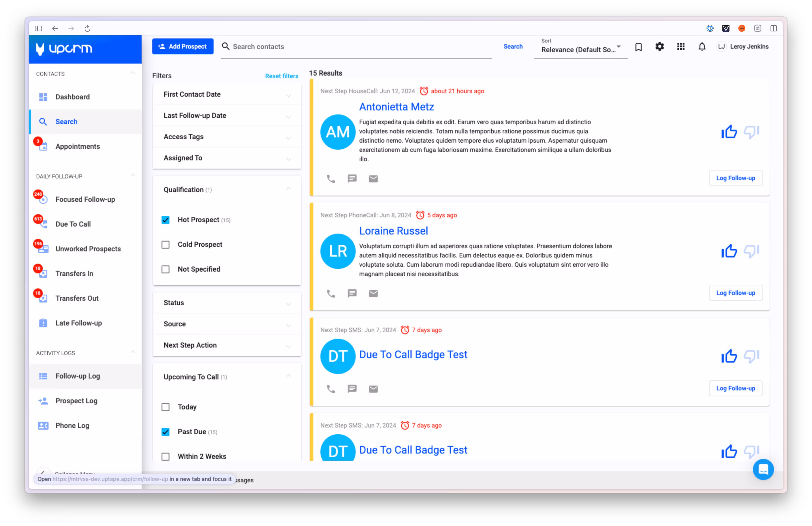812x526 pixels.
Task: Expand the Next Step Action filter
Action: [x=227, y=345]
